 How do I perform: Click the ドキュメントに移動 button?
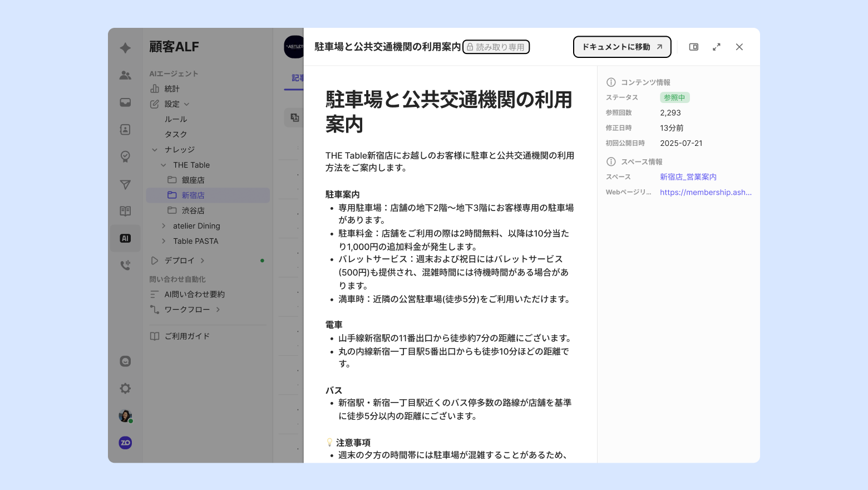[x=622, y=47]
